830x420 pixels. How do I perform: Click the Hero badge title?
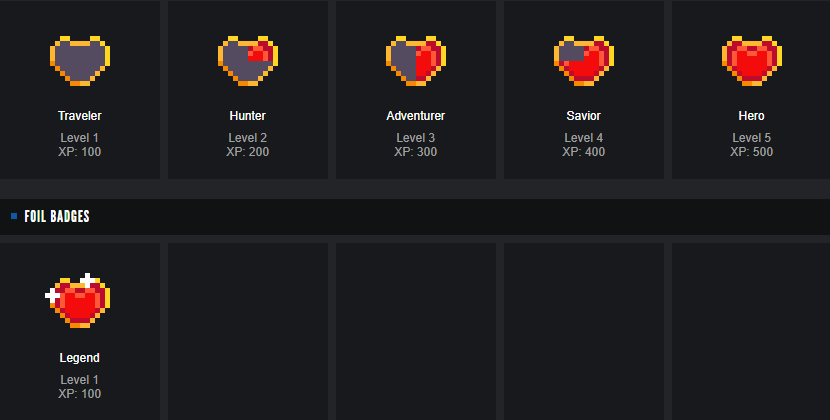click(x=752, y=115)
